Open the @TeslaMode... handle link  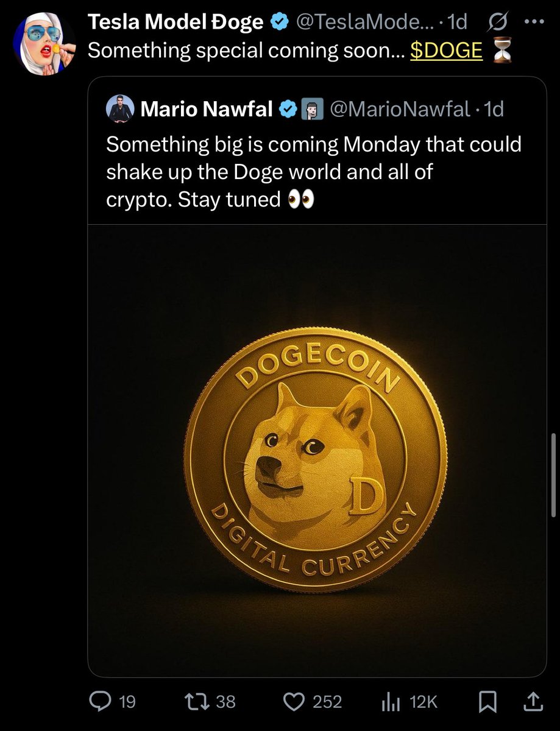(x=364, y=23)
